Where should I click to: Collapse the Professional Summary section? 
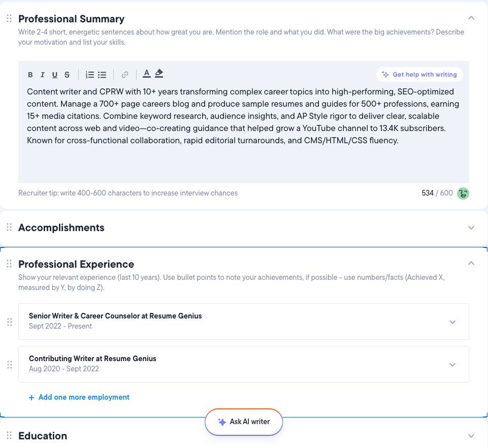(471, 18)
